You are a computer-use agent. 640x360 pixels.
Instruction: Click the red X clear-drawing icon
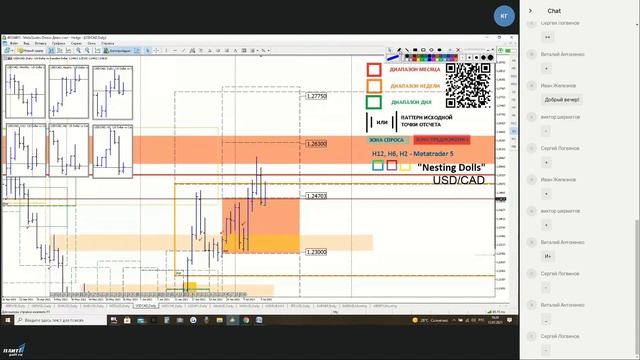point(458,50)
